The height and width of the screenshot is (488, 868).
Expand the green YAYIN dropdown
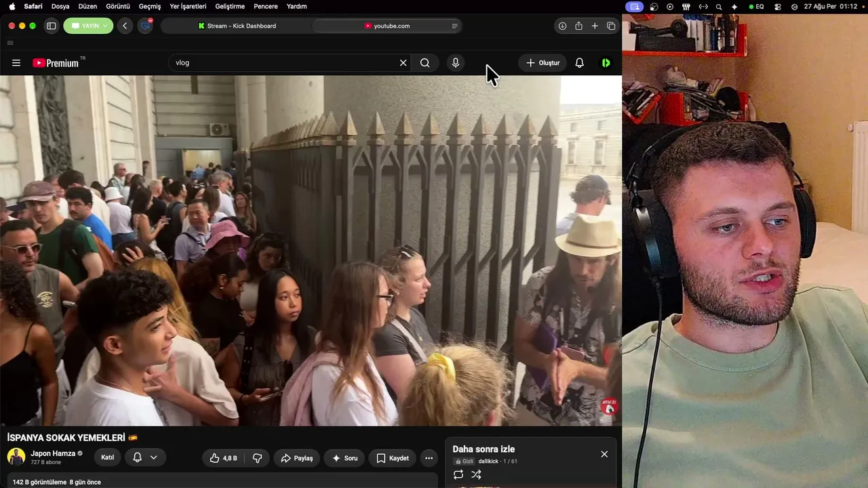88,26
